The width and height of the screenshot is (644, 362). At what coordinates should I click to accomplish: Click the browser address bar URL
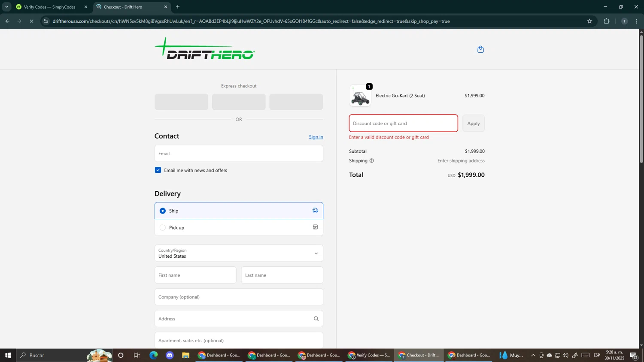pyautogui.click(x=251, y=21)
